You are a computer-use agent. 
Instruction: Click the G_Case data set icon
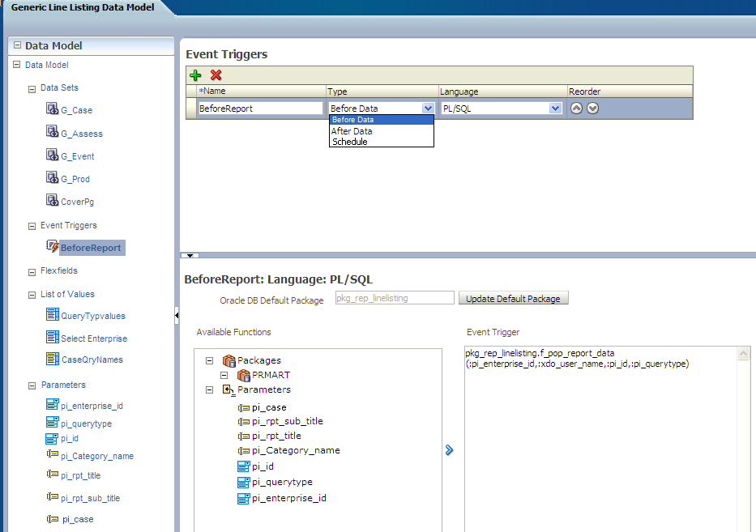[x=52, y=109]
